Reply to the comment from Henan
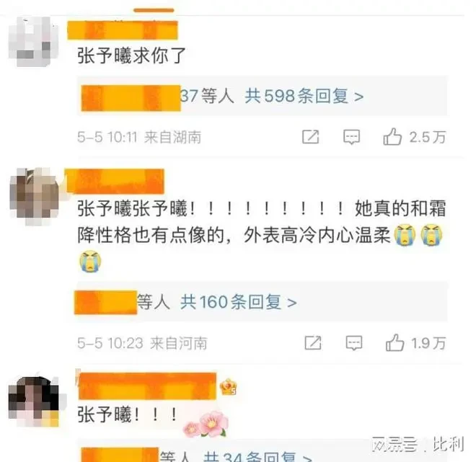 [x=354, y=343]
